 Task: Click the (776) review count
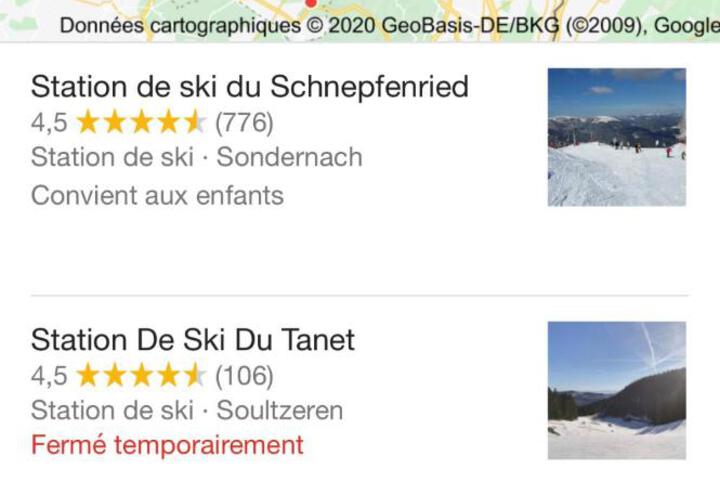(x=244, y=123)
